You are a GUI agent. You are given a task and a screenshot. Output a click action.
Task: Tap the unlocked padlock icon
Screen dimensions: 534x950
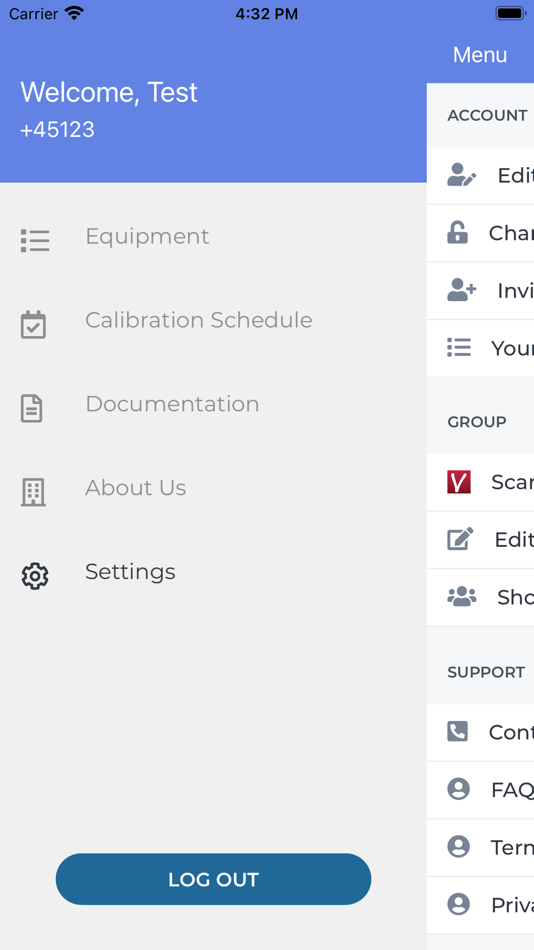point(458,233)
